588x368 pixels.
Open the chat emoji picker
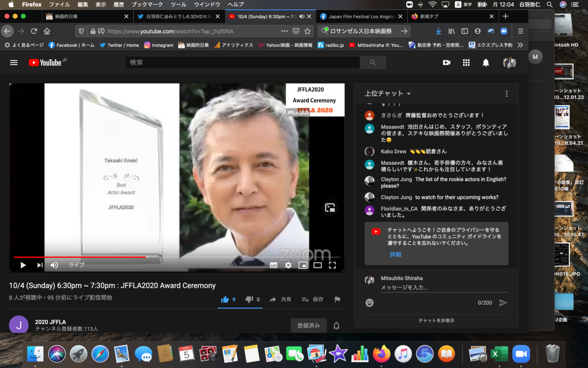coord(369,303)
